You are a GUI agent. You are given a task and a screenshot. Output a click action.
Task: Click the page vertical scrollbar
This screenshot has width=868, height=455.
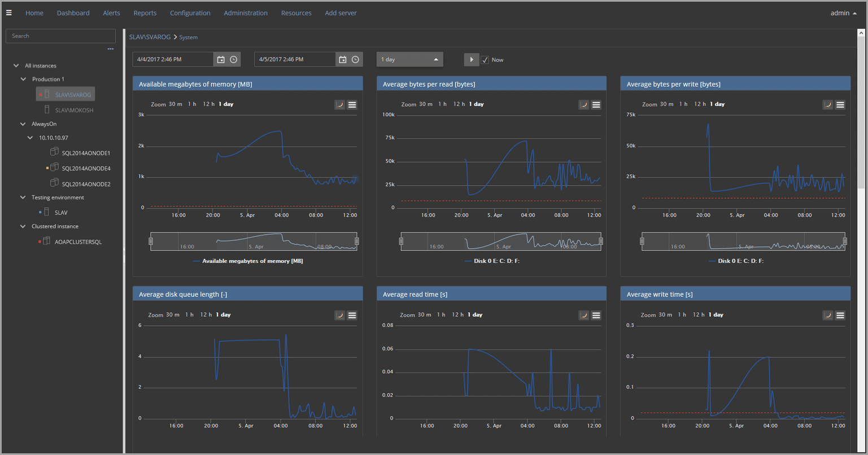point(861,113)
